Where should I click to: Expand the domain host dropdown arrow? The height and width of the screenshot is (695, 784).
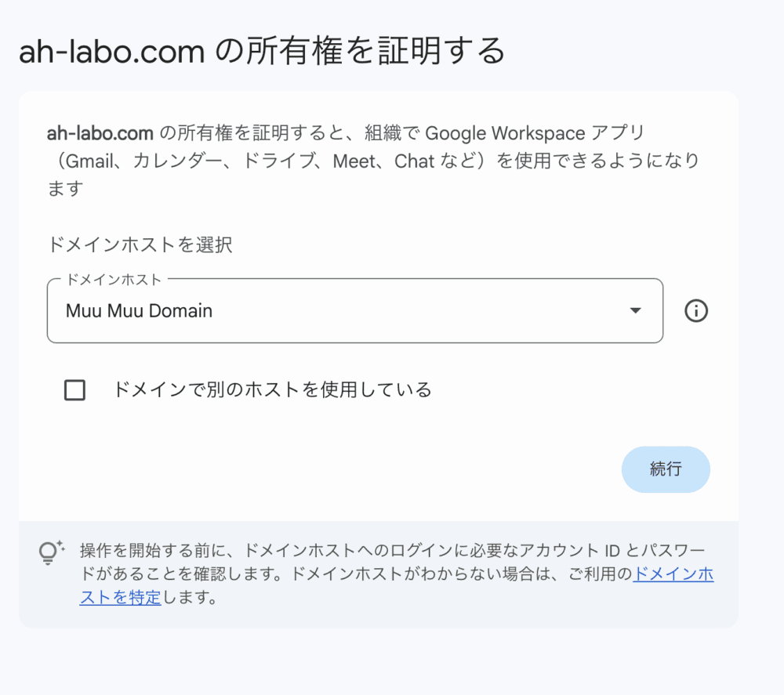point(636,311)
